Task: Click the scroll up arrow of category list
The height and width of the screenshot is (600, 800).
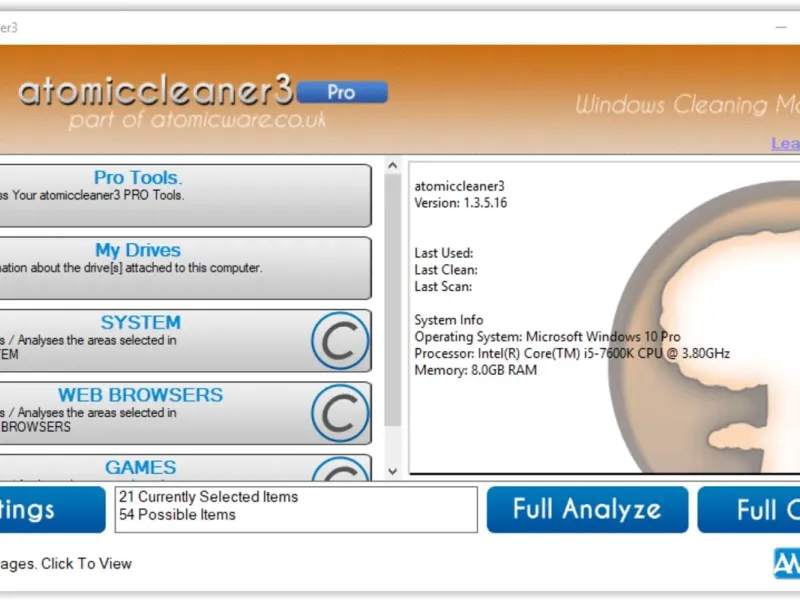Action: pos(392,165)
